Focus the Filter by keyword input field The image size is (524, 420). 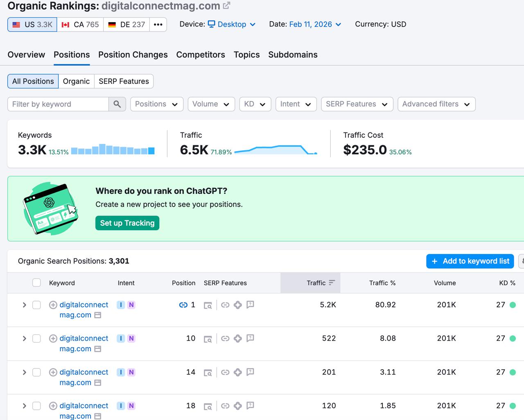tap(58, 104)
